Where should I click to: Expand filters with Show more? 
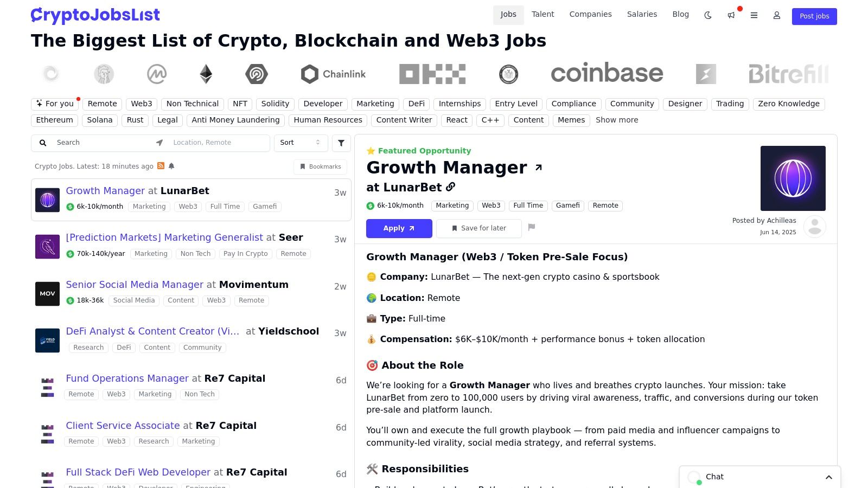click(617, 120)
